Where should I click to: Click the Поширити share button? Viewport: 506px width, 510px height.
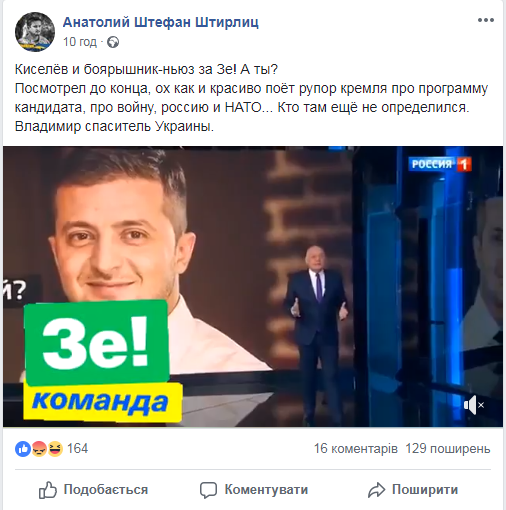[x=413, y=490]
